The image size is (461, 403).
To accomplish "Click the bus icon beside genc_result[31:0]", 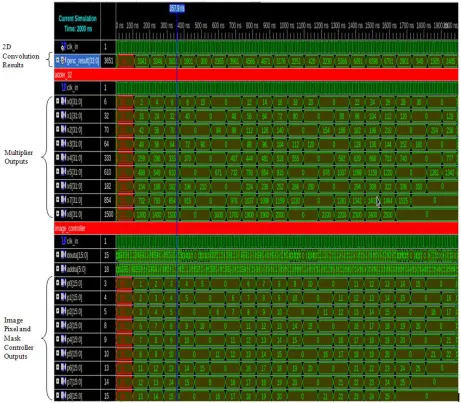I will point(63,61).
